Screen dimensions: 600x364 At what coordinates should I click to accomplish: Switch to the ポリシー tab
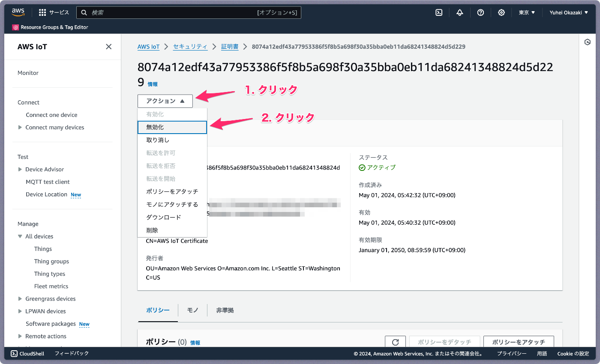(x=158, y=310)
